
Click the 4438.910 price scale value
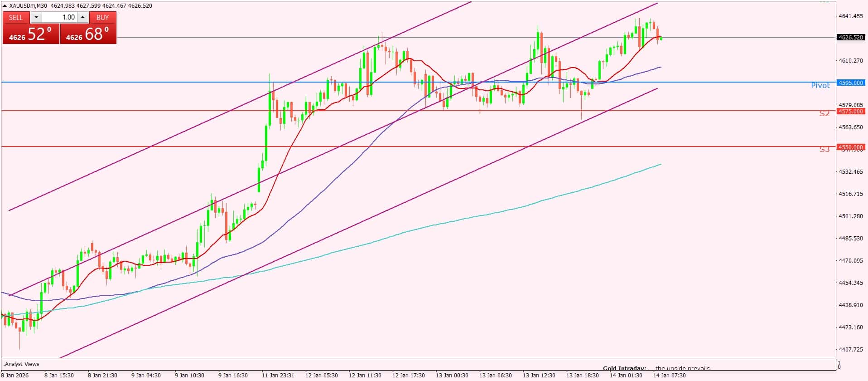tap(851, 305)
